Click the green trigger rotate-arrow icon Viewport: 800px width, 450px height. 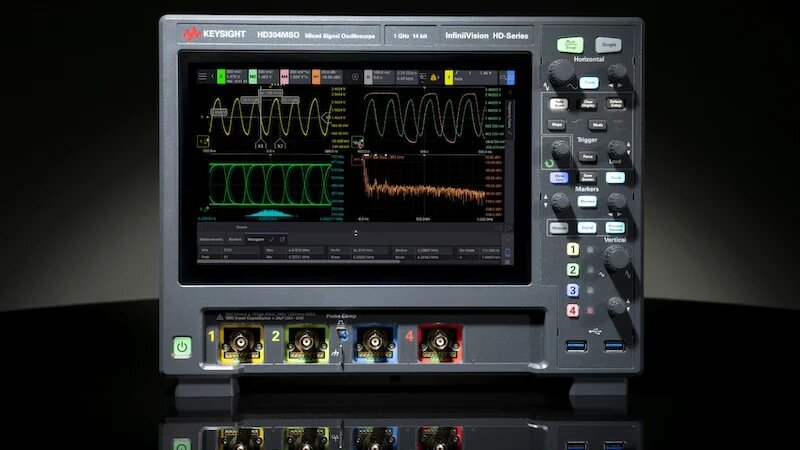[x=549, y=163]
